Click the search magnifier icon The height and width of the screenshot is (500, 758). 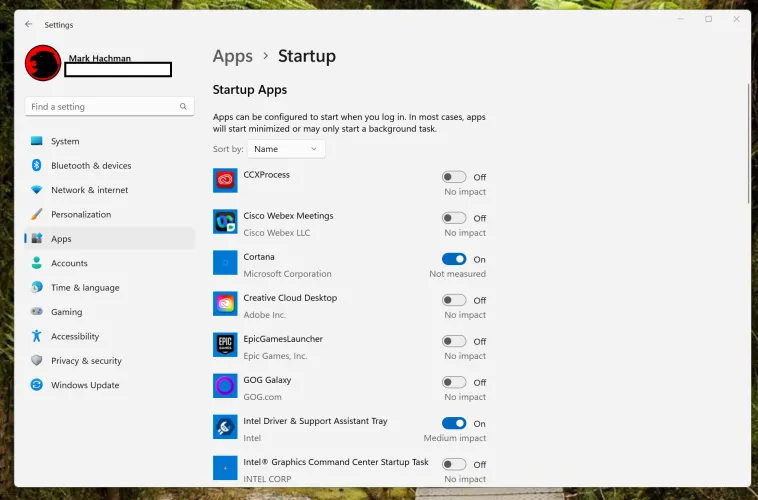[x=183, y=107]
